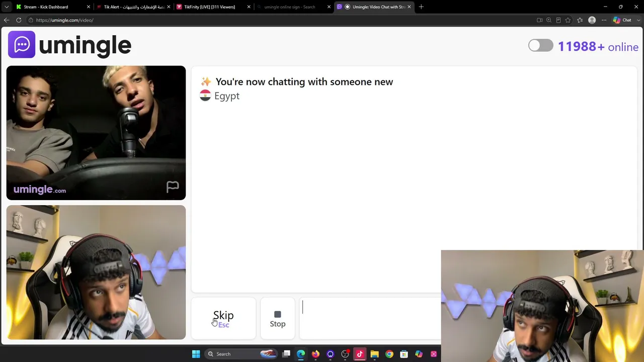Open the Copilot Chat button
This screenshot has height=362, width=644.
point(622,20)
